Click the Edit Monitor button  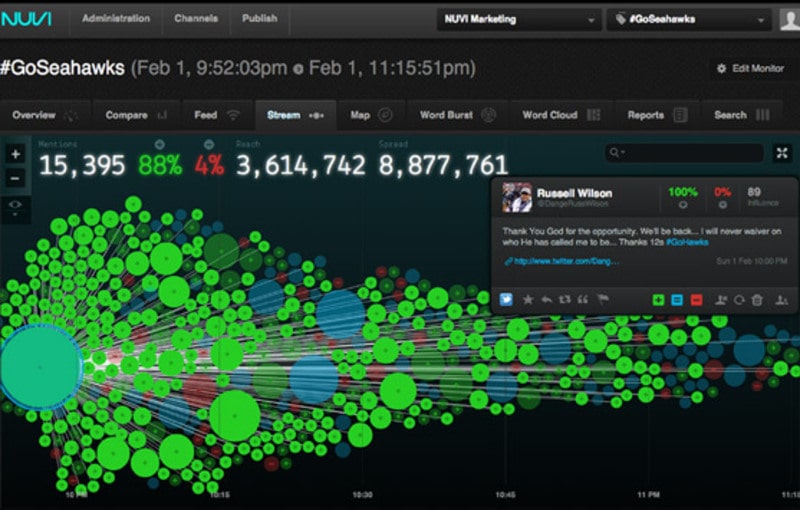click(x=749, y=68)
